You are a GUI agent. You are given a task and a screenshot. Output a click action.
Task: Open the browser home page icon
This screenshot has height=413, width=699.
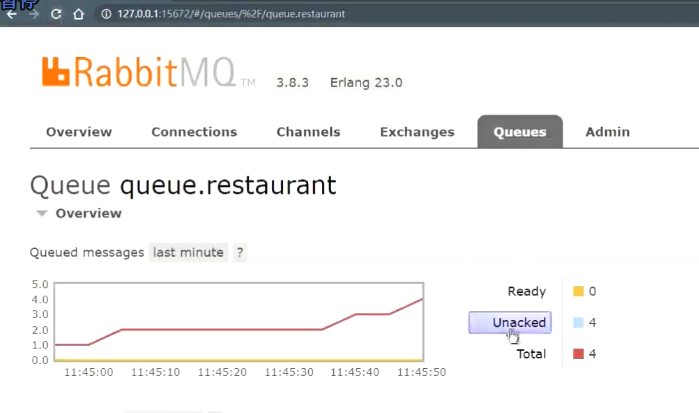(78, 14)
